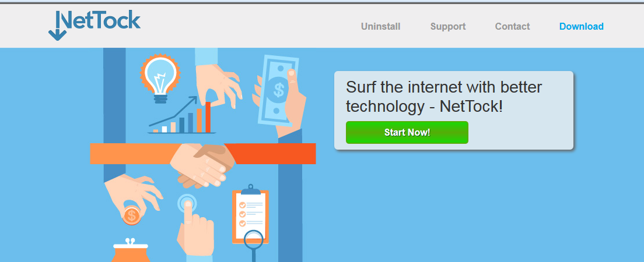644x262 pixels.
Task: Select the Download nav link
Action: 581,27
